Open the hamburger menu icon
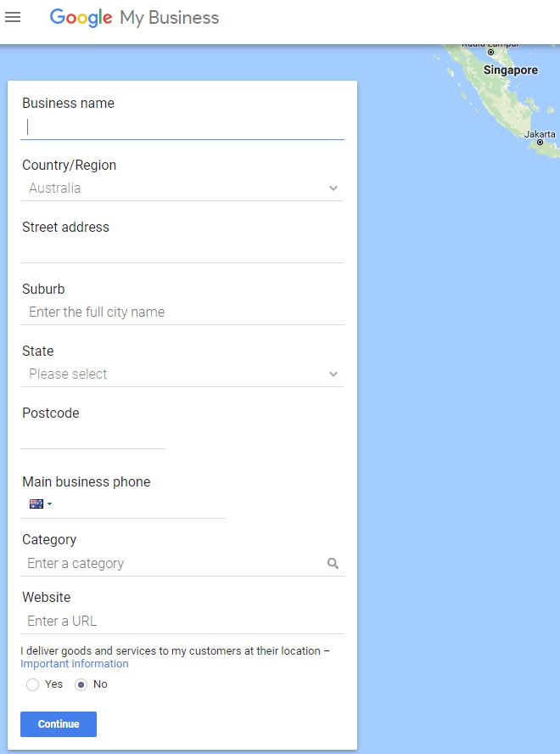 click(x=13, y=17)
